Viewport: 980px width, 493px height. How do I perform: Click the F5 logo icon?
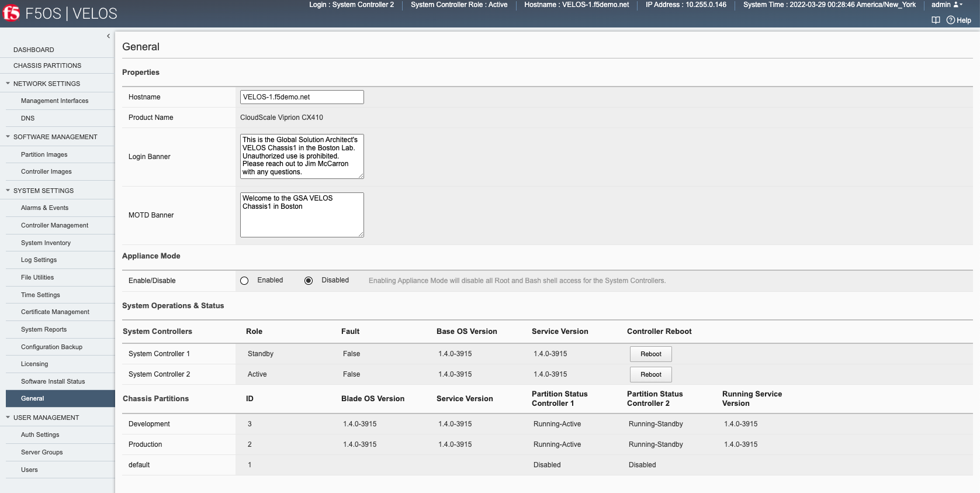(x=11, y=13)
